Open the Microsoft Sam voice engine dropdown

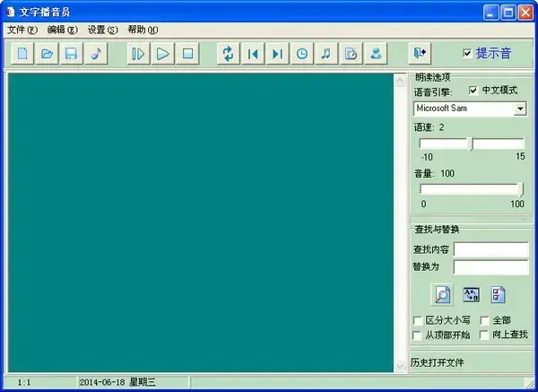(x=520, y=109)
